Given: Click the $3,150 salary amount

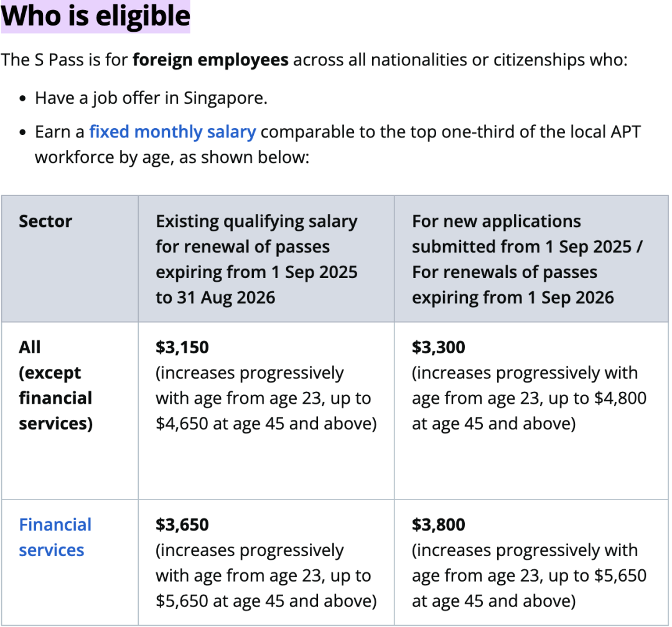Looking at the screenshot, I should (182, 347).
